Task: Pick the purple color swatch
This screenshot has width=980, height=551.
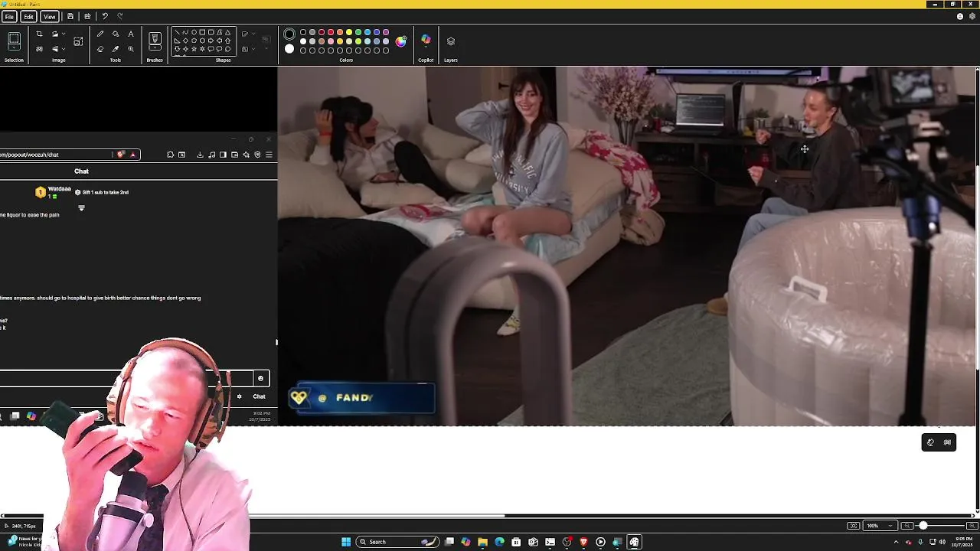Action: [x=386, y=32]
